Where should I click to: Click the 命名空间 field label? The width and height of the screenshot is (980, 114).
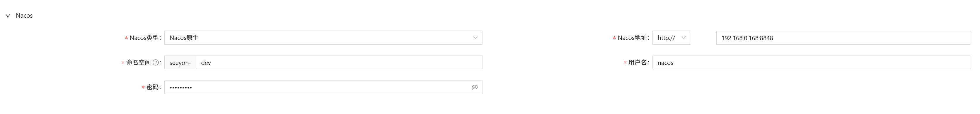coord(138,63)
